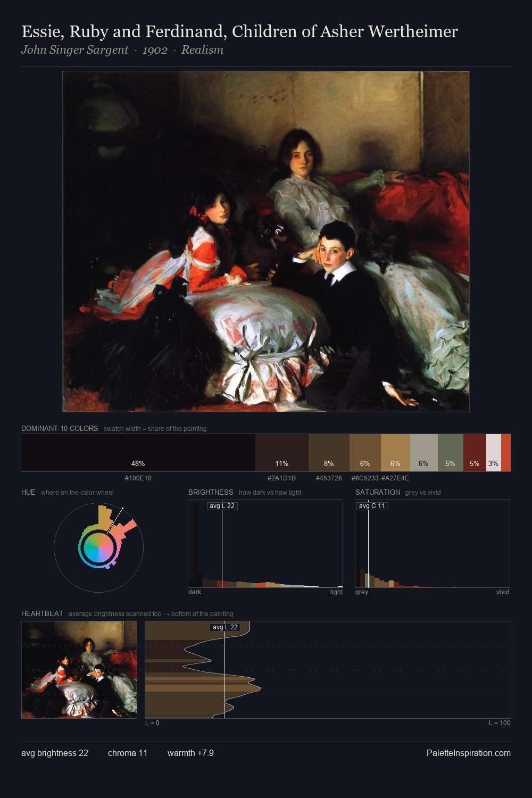Pick the 6% tan #A27E4E swatch

pos(395,453)
